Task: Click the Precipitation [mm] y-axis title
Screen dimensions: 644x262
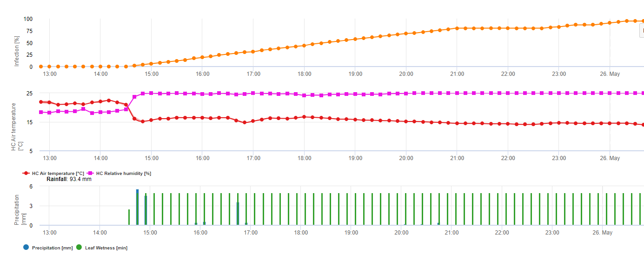Action: [x=20, y=210]
